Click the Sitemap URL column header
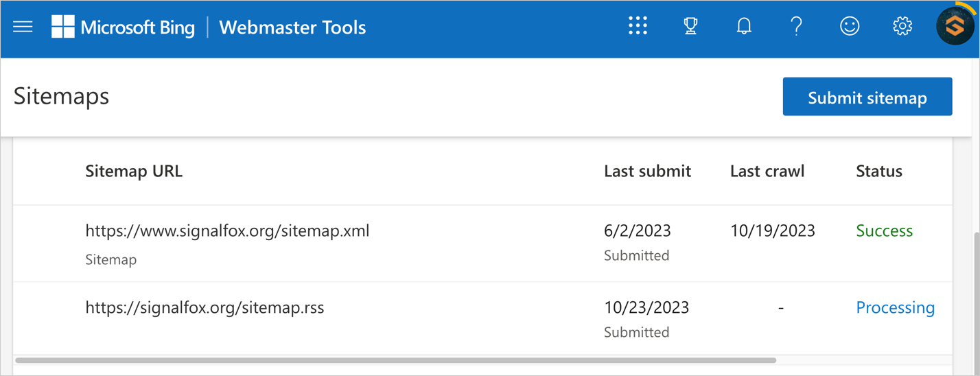 tap(134, 171)
